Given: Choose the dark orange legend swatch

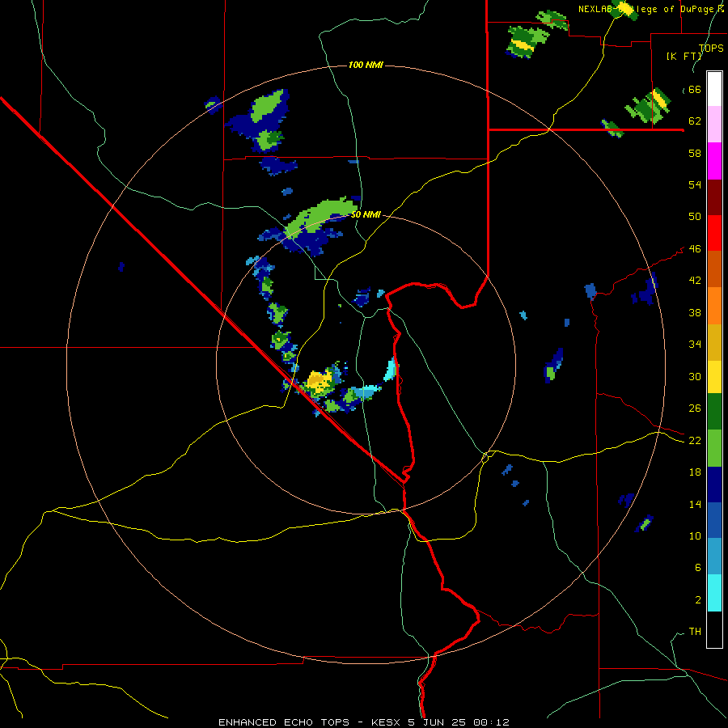Looking at the screenshot, I should 714,269.
